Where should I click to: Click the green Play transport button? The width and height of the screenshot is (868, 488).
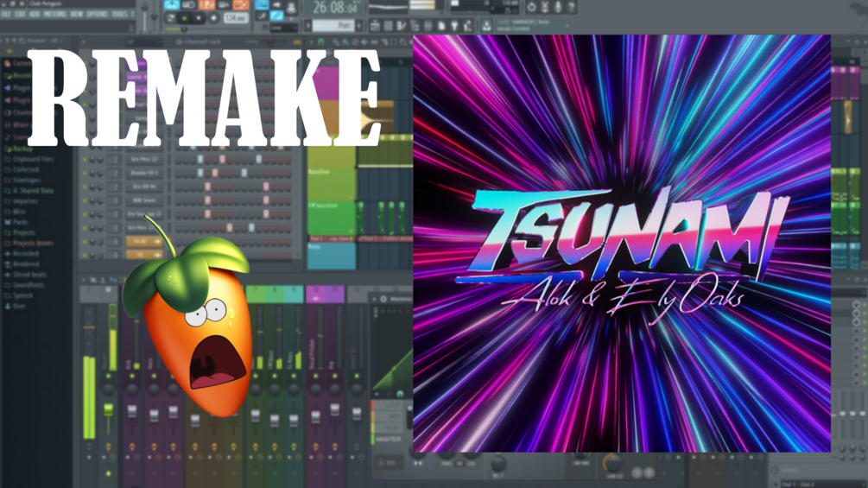tap(184, 18)
